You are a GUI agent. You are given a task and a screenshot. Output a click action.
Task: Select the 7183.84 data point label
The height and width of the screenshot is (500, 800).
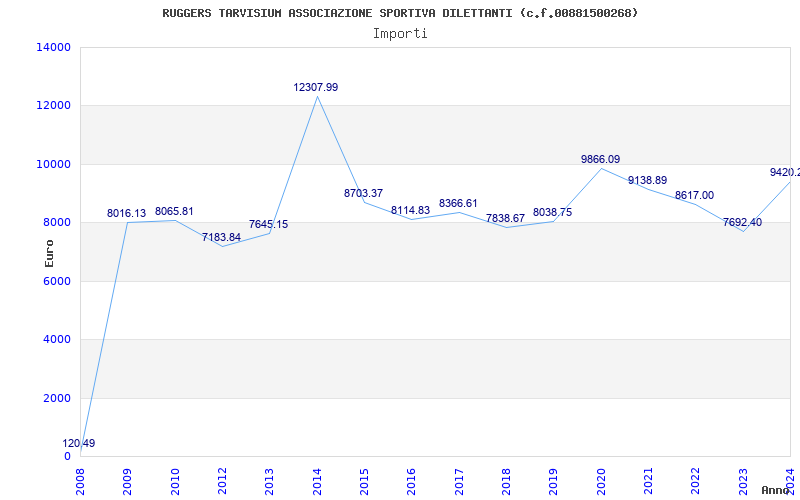point(221,238)
